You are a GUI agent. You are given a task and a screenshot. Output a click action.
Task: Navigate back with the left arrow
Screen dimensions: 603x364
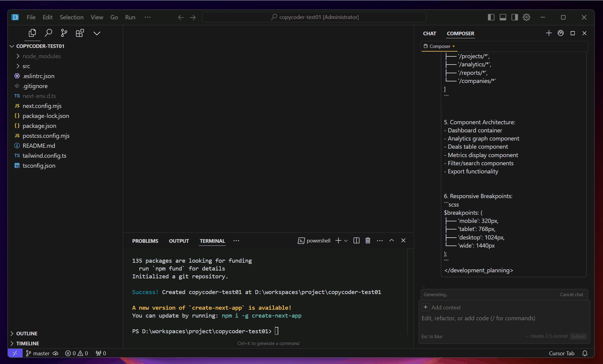(x=181, y=17)
